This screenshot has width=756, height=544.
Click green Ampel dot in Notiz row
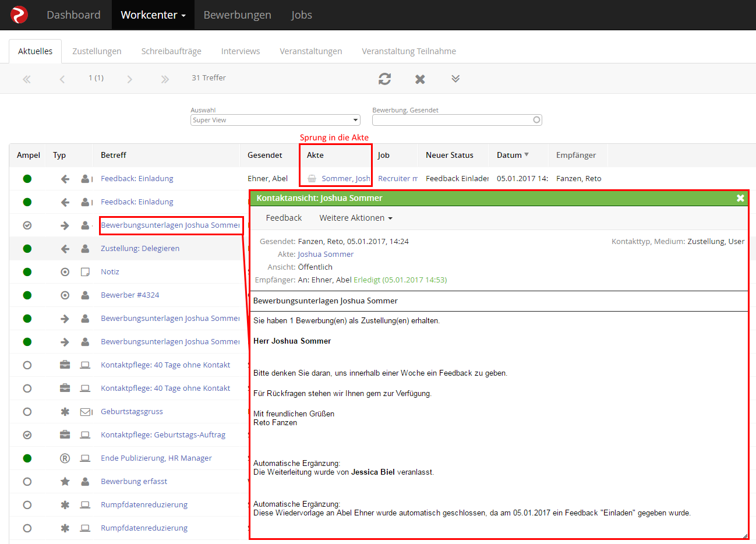coord(27,272)
